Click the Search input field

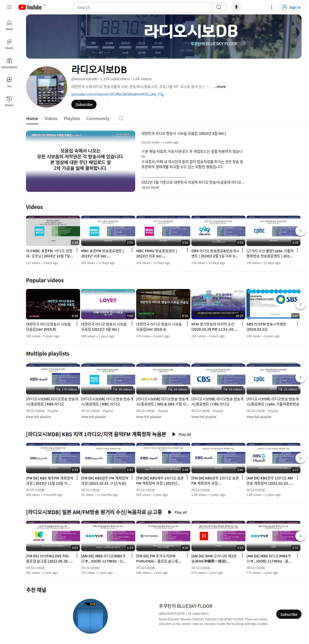point(142,7)
